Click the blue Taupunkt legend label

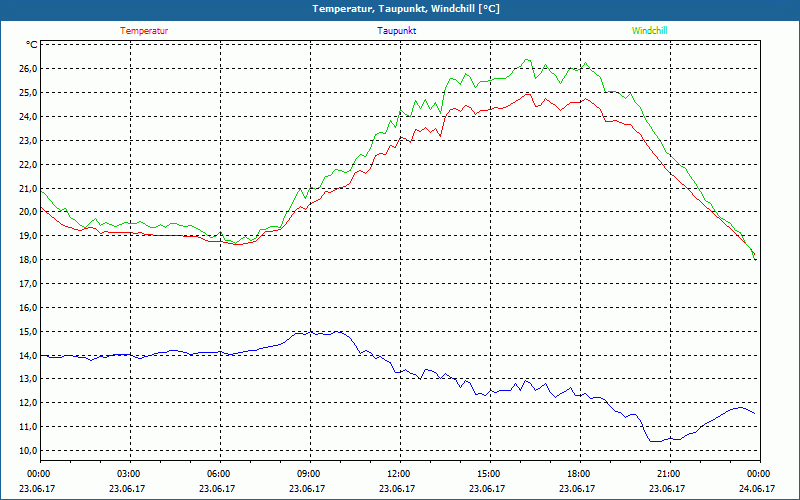point(396,31)
